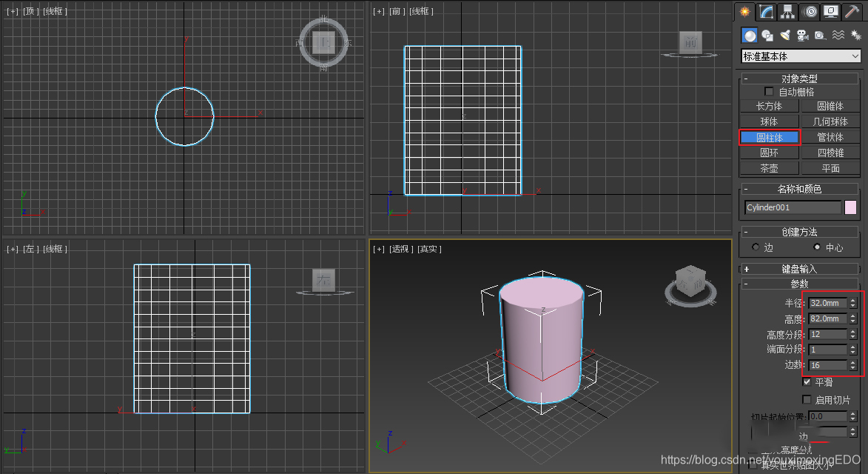Screen dimensions: 868x474
Task: Click the 边数 spinner arrows
Action: pyautogui.click(x=853, y=365)
